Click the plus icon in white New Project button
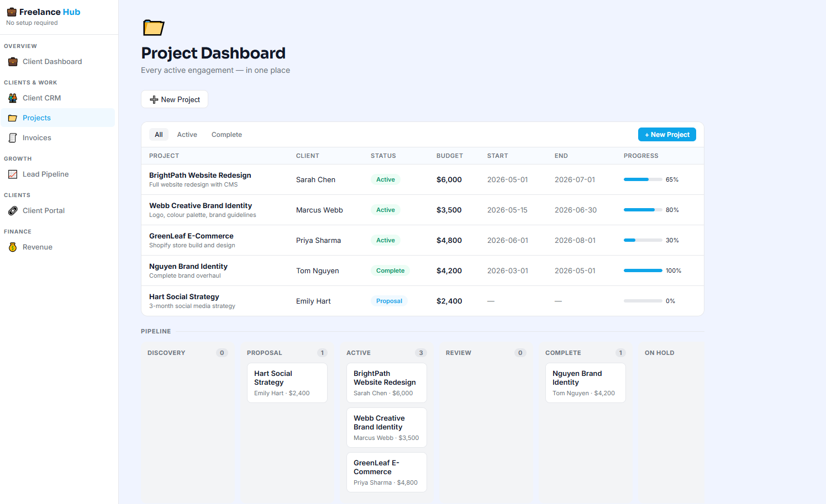This screenshot has width=826, height=504. tap(154, 99)
